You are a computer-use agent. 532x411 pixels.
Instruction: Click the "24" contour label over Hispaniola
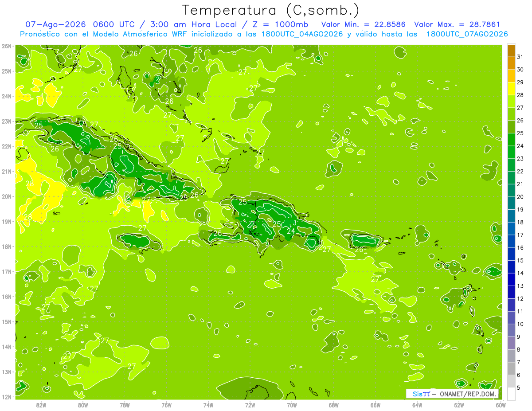[x=291, y=231]
